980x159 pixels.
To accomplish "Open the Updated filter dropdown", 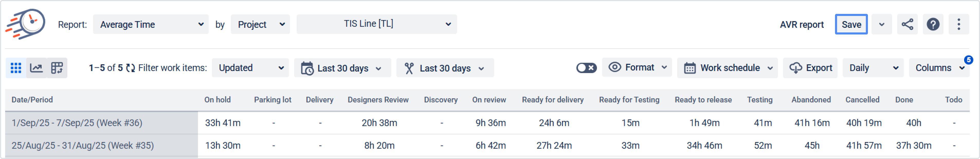I will [250, 68].
